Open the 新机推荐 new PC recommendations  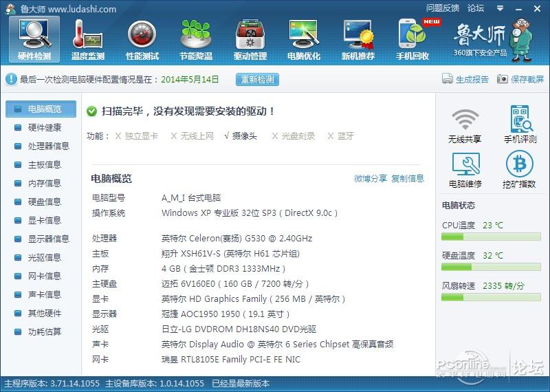tap(358, 39)
